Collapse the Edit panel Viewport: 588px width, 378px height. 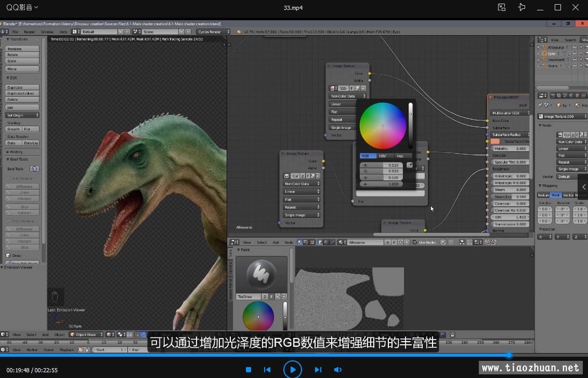(x=11, y=78)
